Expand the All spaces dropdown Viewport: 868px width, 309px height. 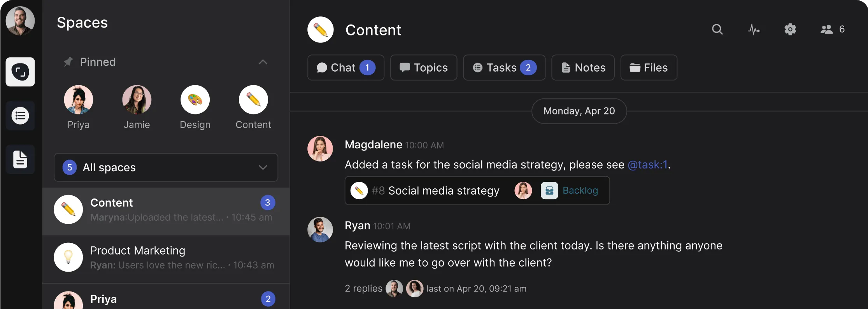[x=166, y=167]
